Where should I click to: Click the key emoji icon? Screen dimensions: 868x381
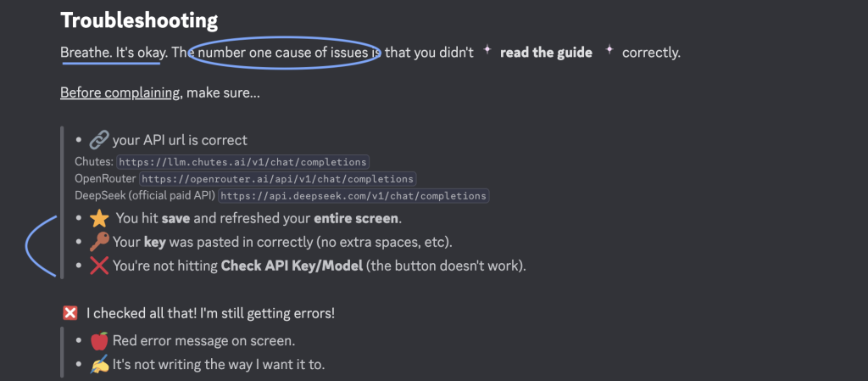tap(99, 242)
